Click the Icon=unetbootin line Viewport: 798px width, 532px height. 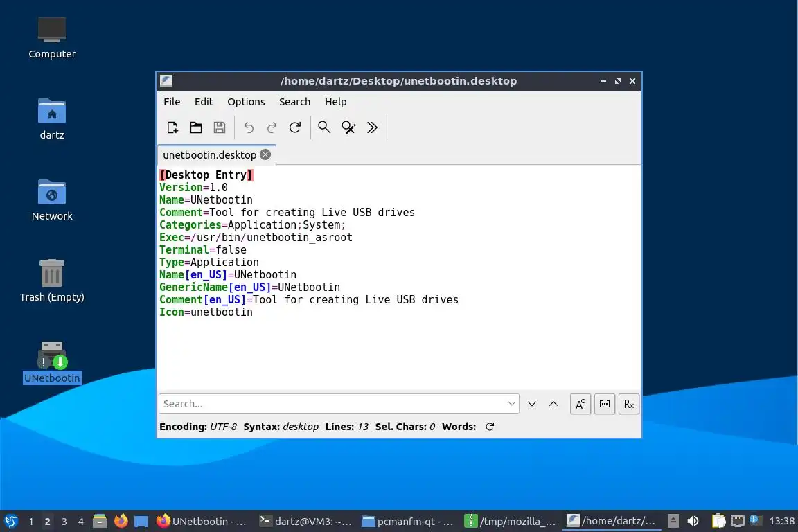tap(206, 312)
